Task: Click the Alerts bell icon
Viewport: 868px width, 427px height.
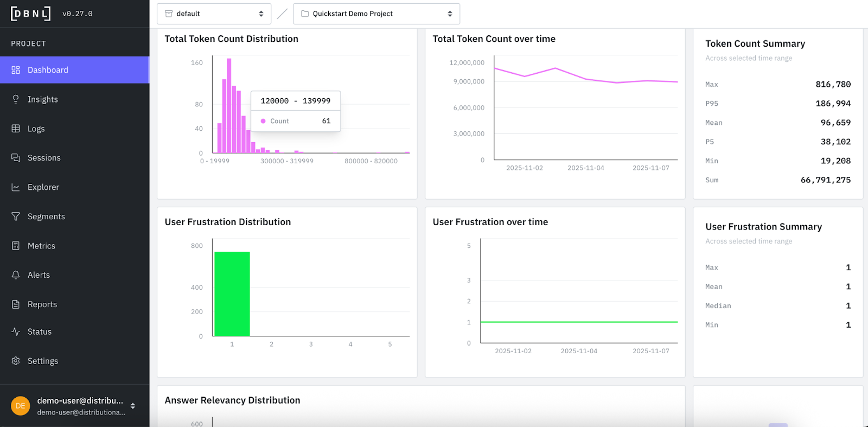Action: (16, 275)
